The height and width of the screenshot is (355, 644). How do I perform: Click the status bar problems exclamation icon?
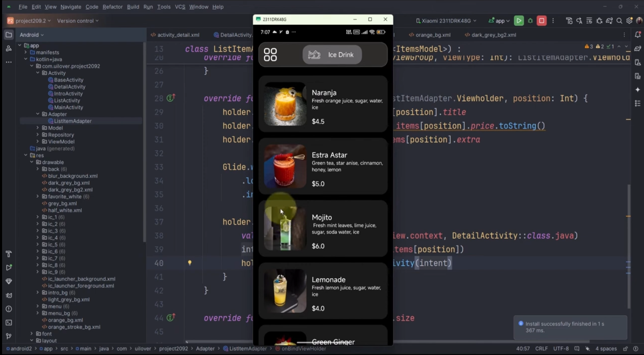click(x=636, y=349)
